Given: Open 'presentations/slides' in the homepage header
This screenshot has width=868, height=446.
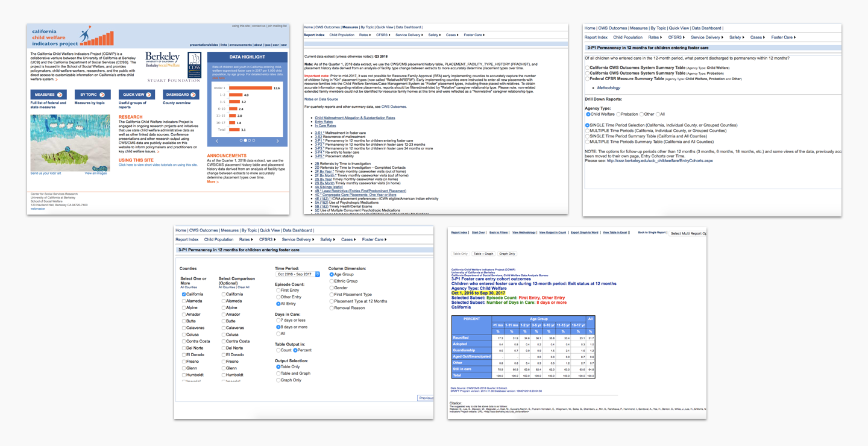Looking at the screenshot, I should (x=204, y=45).
